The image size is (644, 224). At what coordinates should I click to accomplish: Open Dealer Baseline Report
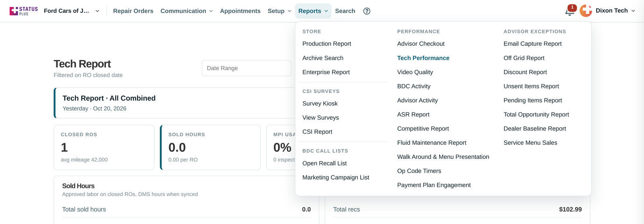pyautogui.click(x=535, y=129)
